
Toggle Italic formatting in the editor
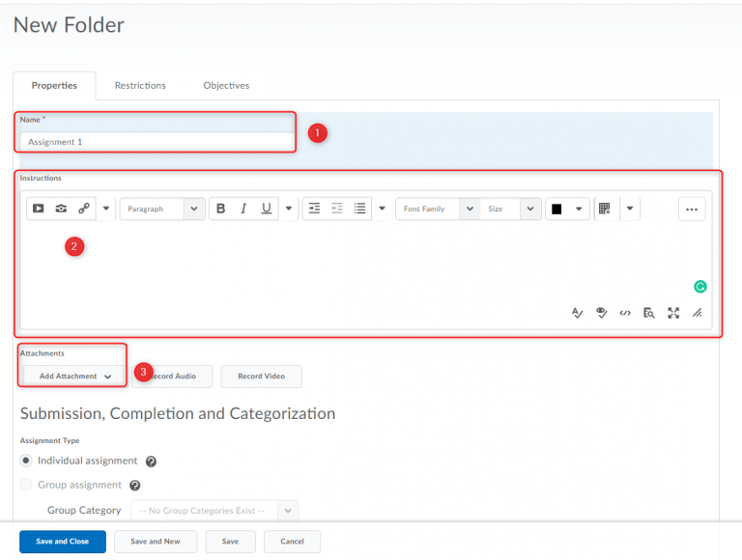pyautogui.click(x=243, y=209)
